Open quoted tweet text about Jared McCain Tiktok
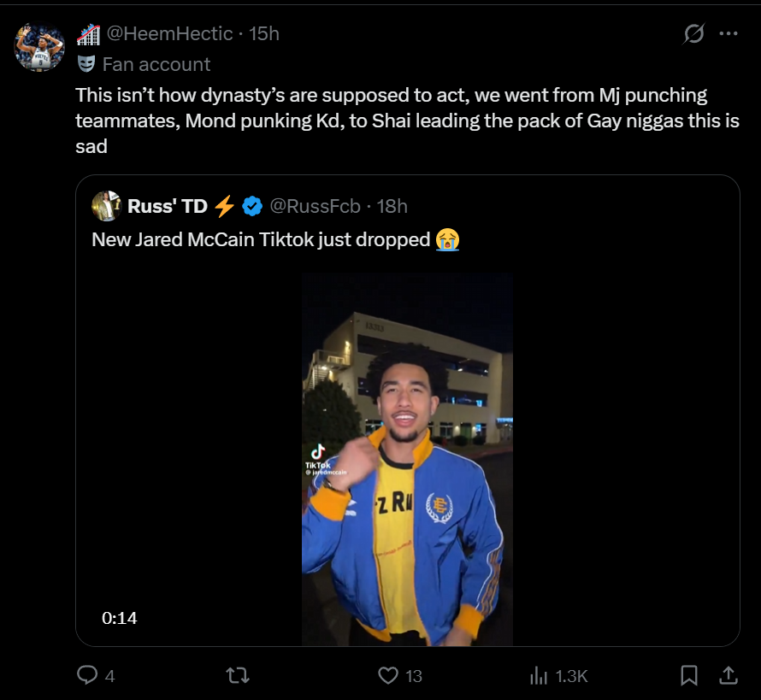This screenshot has height=700, width=761. click(x=275, y=239)
